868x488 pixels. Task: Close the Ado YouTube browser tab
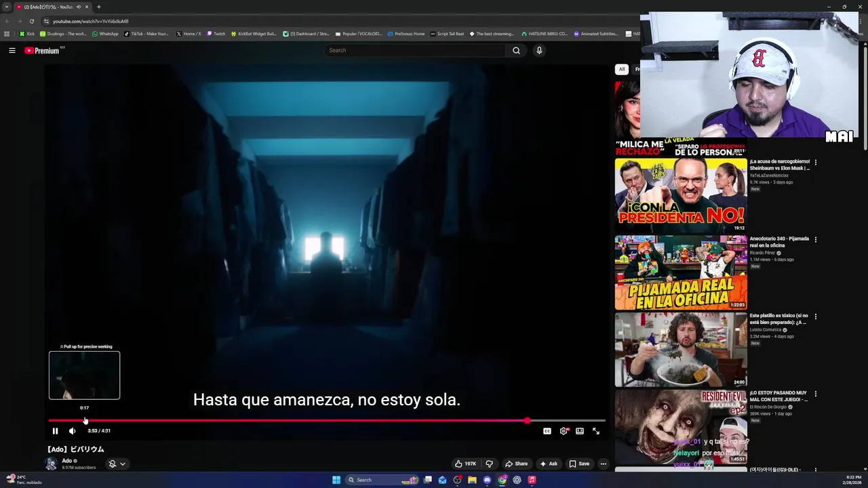pos(87,7)
